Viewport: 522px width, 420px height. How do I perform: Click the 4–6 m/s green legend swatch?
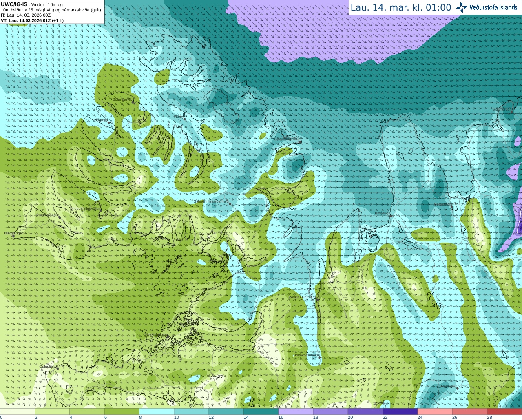[87, 411]
